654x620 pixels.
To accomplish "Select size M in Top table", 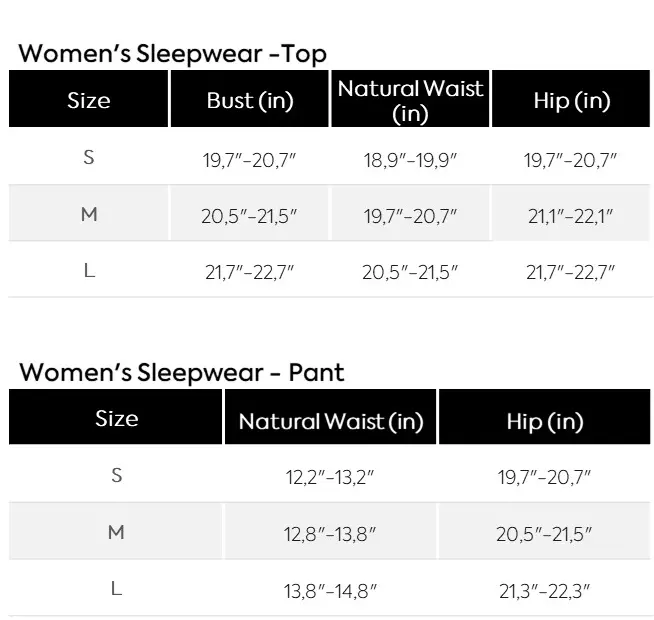I will pos(89,214).
